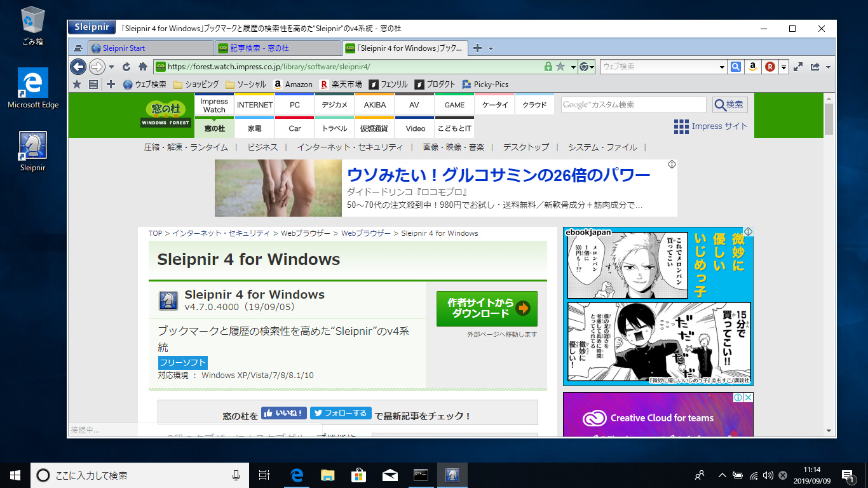Add a bookmark with the plus icon
This screenshot has height=488, width=868.
111,84
